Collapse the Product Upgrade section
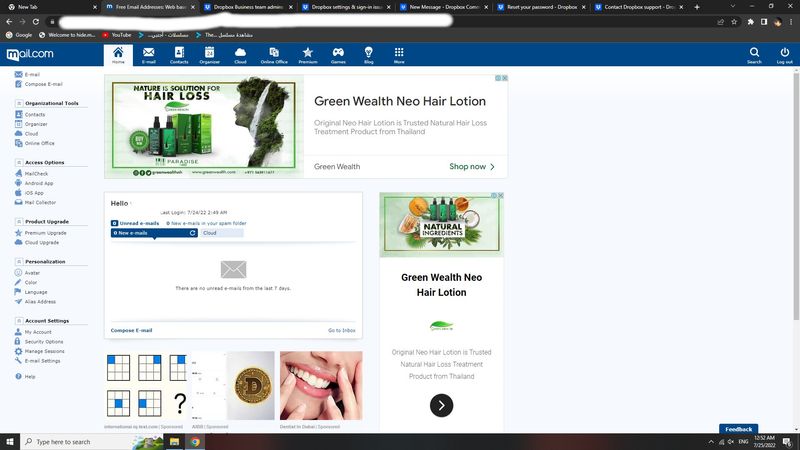The height and width of the screenshot is (450, 800). tap(19, 221)
